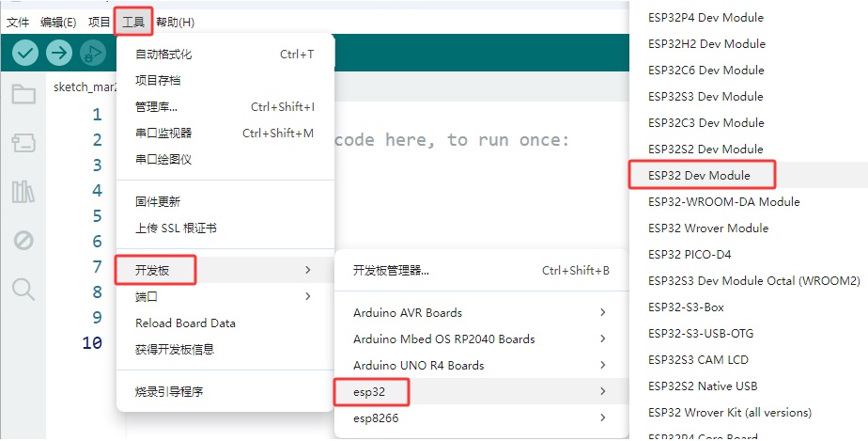This screenshot has width=868, height=441.
Task: Select 上传 SSL 根证书 menu entry
Action: (x=225, y=228)
